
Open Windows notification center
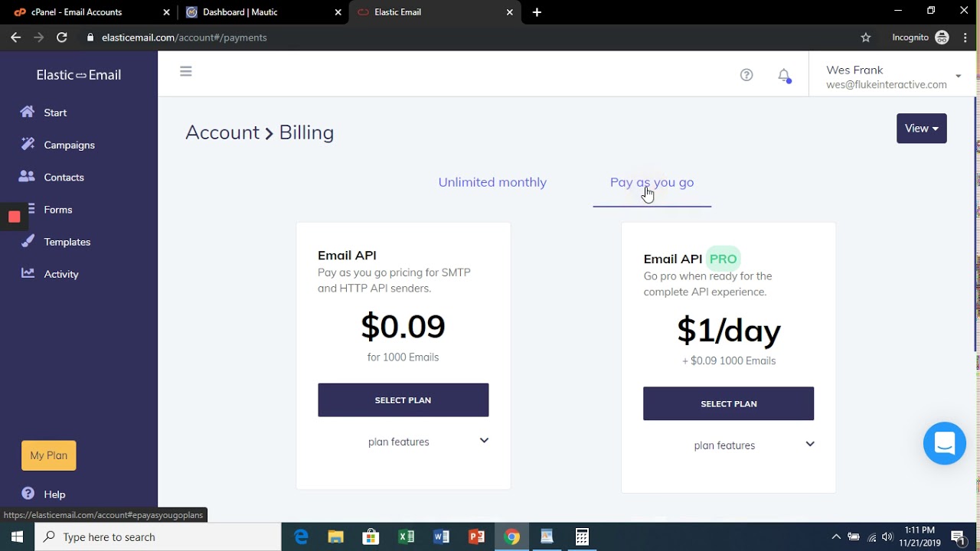(x=958, y=536)
